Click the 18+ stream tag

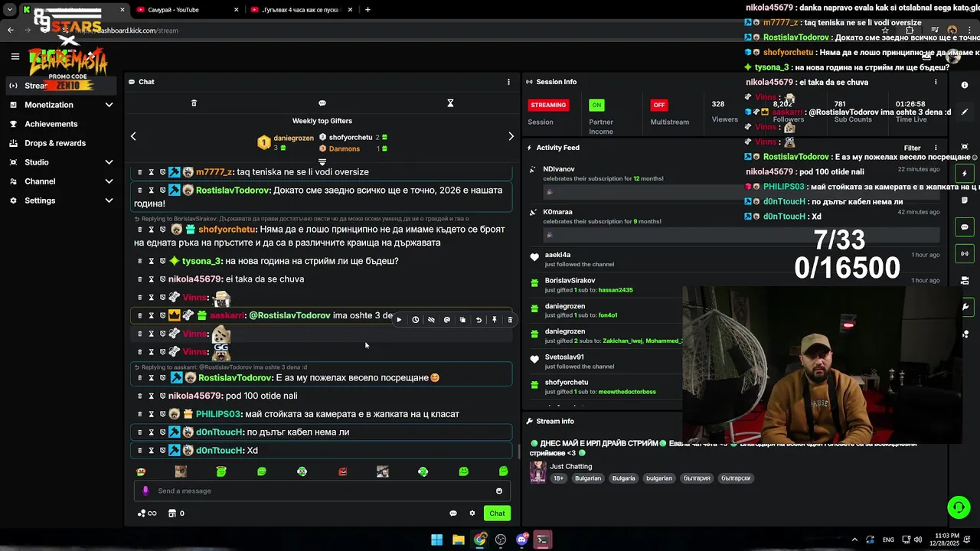coord(558,478)
